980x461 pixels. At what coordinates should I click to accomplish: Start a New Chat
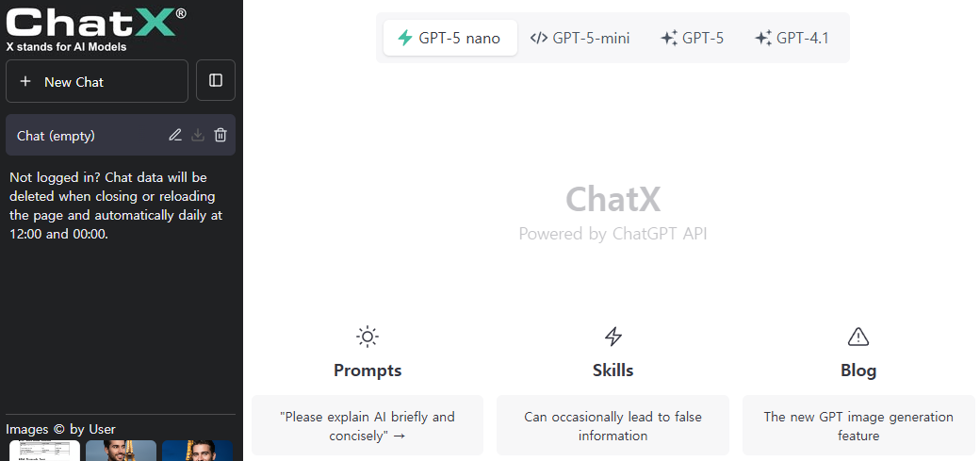pos(97,81)
